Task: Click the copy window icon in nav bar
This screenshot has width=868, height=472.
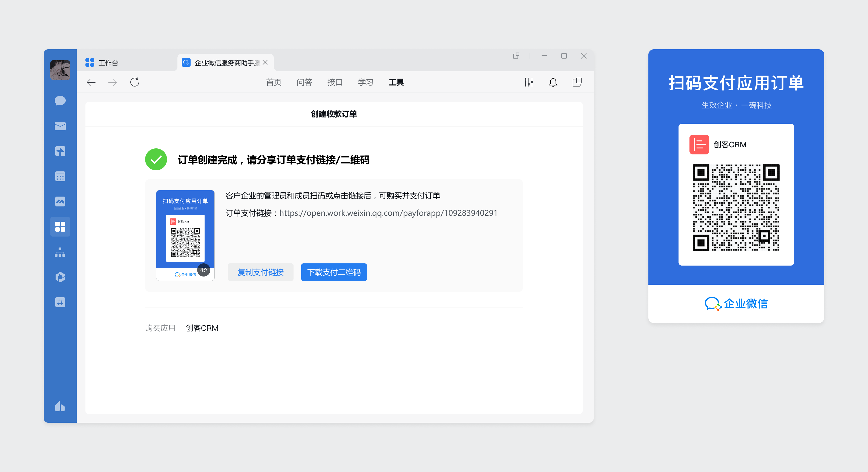Action: 577,82
